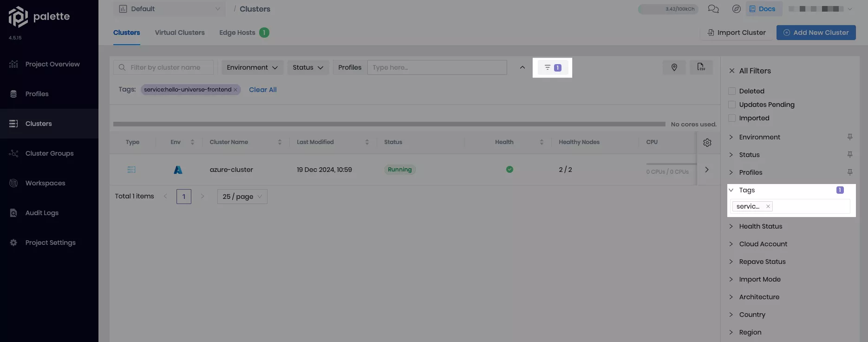868x342 pixels.
Task: Click the 3.42/100kCh usage bar
Action: [668, 9]
